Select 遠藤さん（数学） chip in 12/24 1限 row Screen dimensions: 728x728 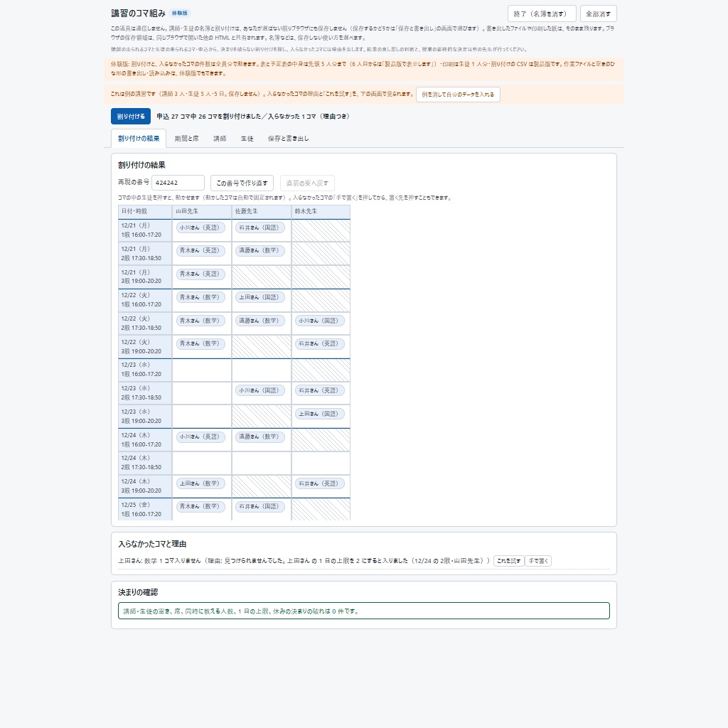coord(260,437)
